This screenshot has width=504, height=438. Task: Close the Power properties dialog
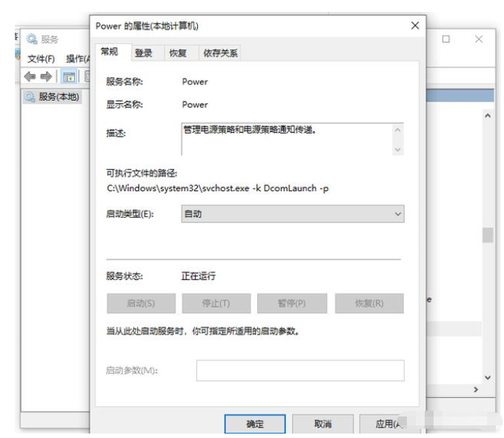(x=415, y=26)
